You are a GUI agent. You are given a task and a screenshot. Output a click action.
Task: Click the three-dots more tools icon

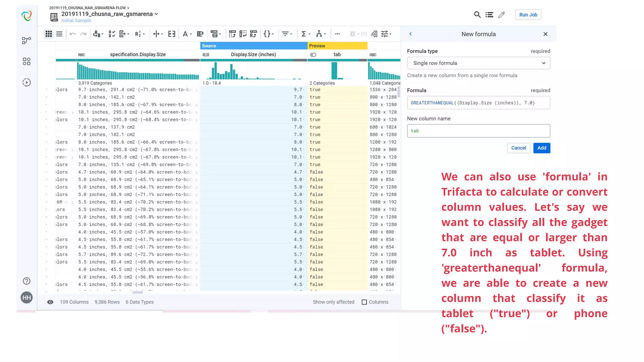337,34
